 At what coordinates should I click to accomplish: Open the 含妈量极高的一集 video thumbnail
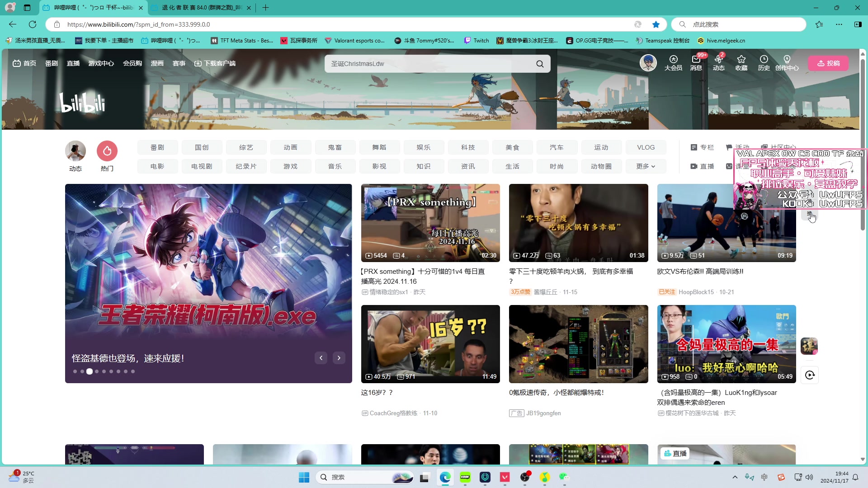click(726, 344)
